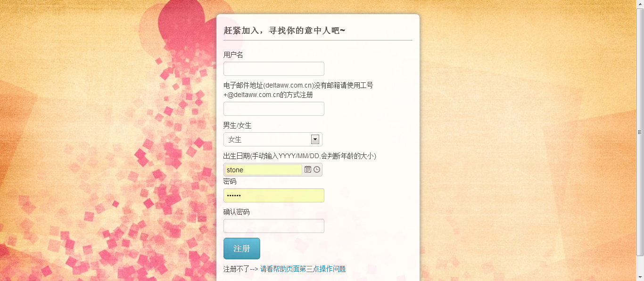
Task: Click the birthdate field containing stone
Action: [263, 169]
